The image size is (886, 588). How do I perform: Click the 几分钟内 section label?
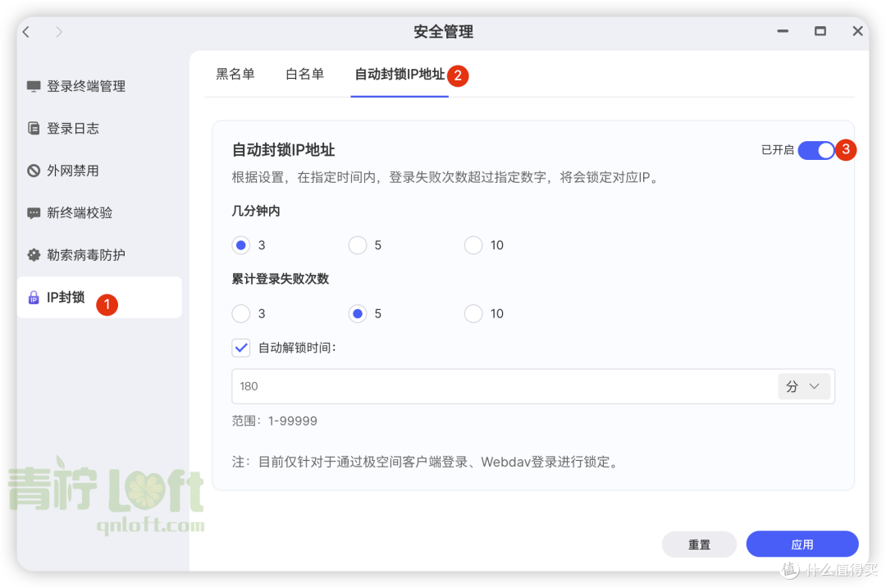tap(256, 212)
